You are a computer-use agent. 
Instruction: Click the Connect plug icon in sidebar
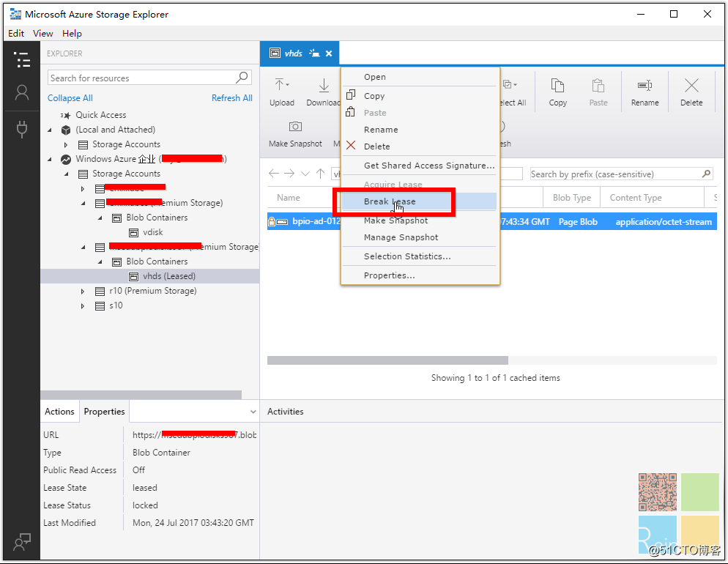pos(22,129)
